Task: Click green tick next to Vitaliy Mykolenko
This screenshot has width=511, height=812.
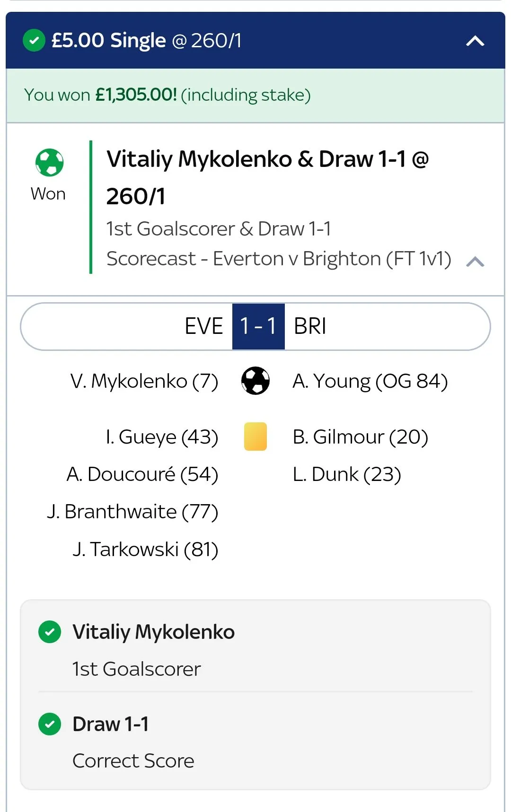Action: point(50,632)
